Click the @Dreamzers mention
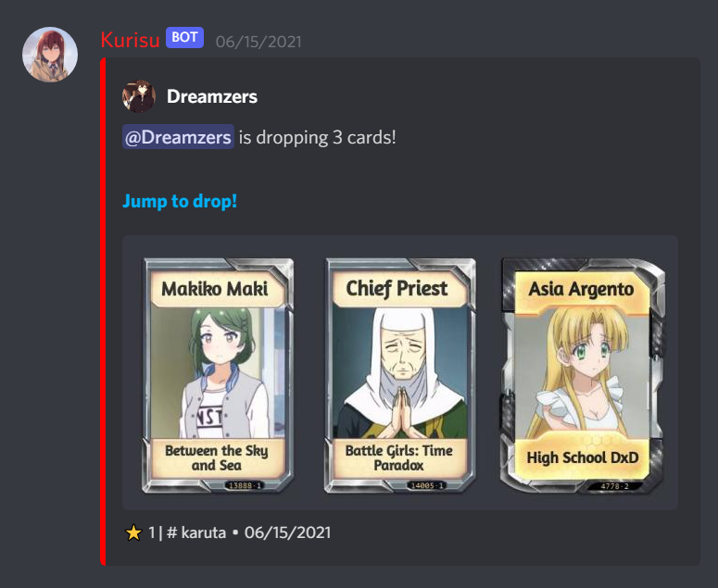The width and height of the screenshot is (718, 588). click(x=178, y=137)
